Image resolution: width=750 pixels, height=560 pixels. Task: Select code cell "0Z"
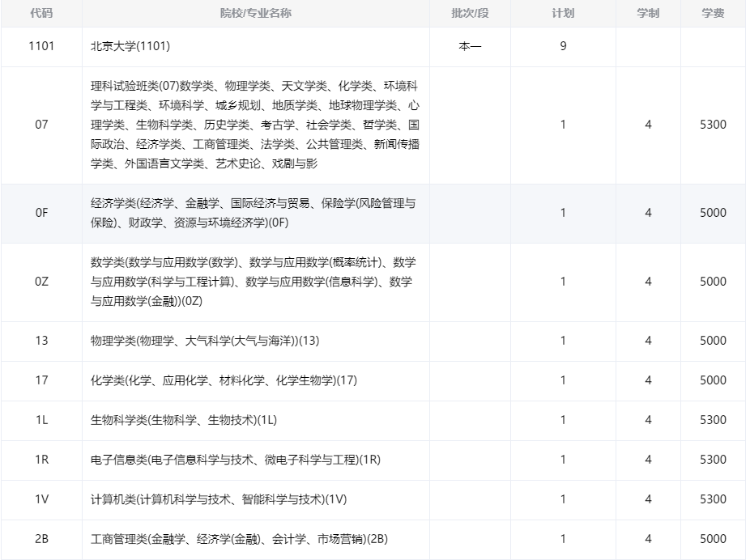pos(41,282)
